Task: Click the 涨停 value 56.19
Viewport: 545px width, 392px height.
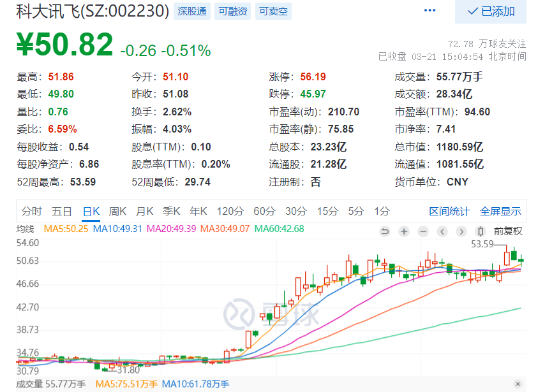Action: [313, 76]
